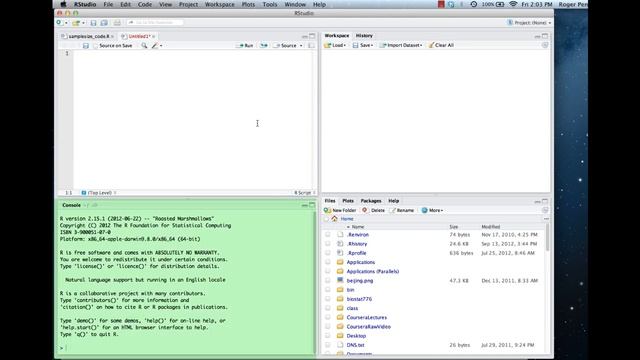Tick the select-all checkbox beside Home
This screenshot has height=360, width=640.
tap(326, 219)
